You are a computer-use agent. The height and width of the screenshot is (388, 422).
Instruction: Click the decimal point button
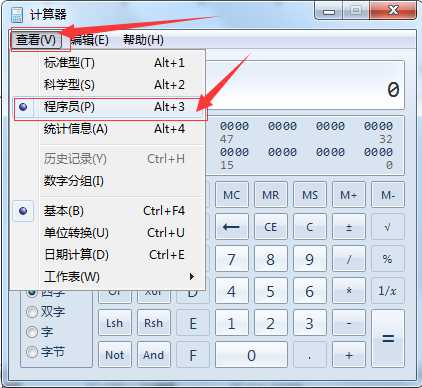click(310, 355)
